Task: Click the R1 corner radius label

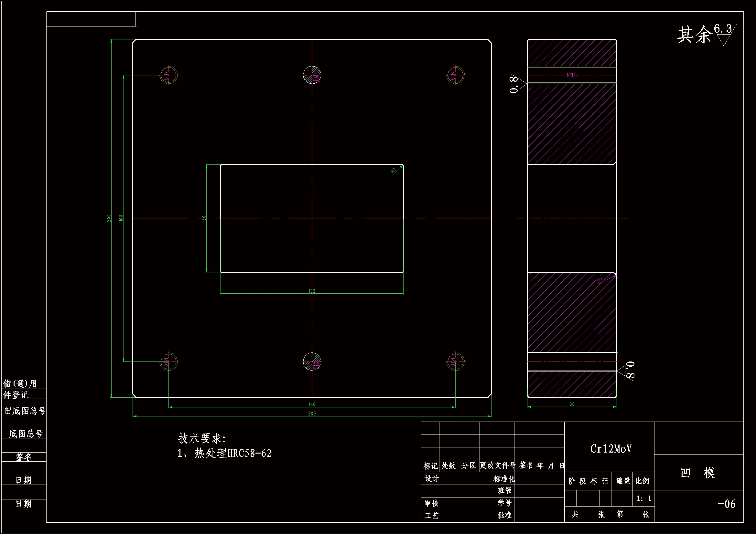Action: 394,171
